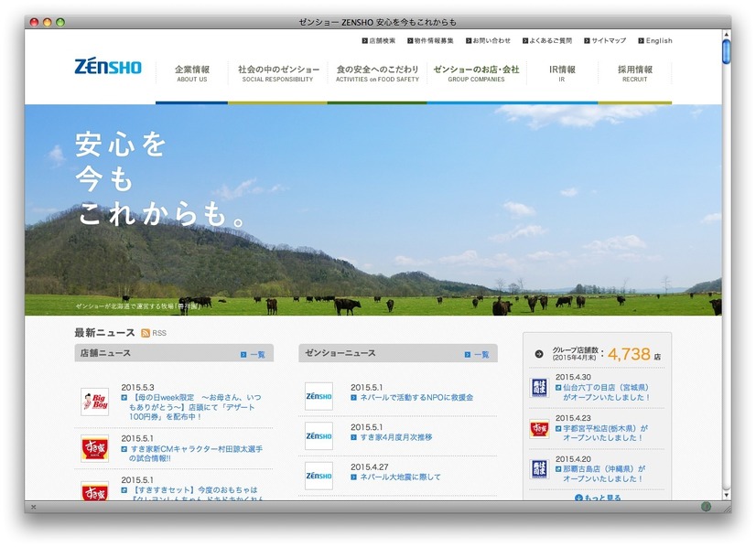The width and height of the screenshot is (756, 547).
Task: Open the ネパールで活動するNPOに義援金 news
Action: coord(412,398)
